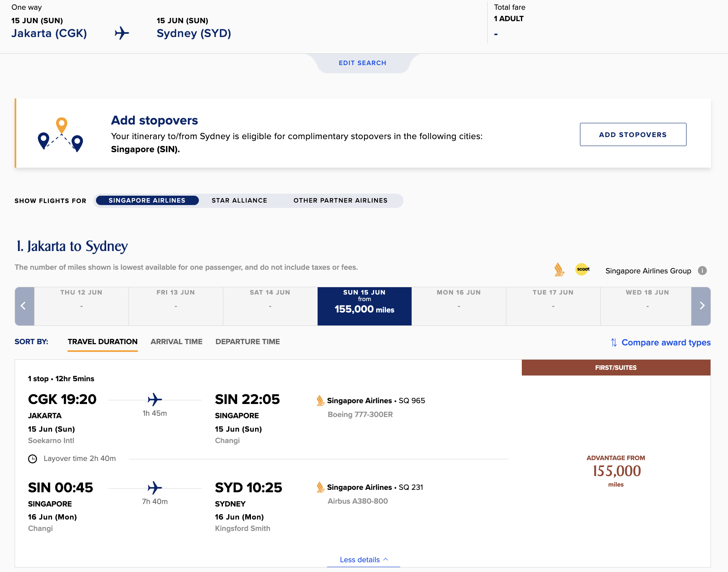Sort results by Departure Time
The width and height of the screenshot is (728, 572).
[x=247, y=342]
